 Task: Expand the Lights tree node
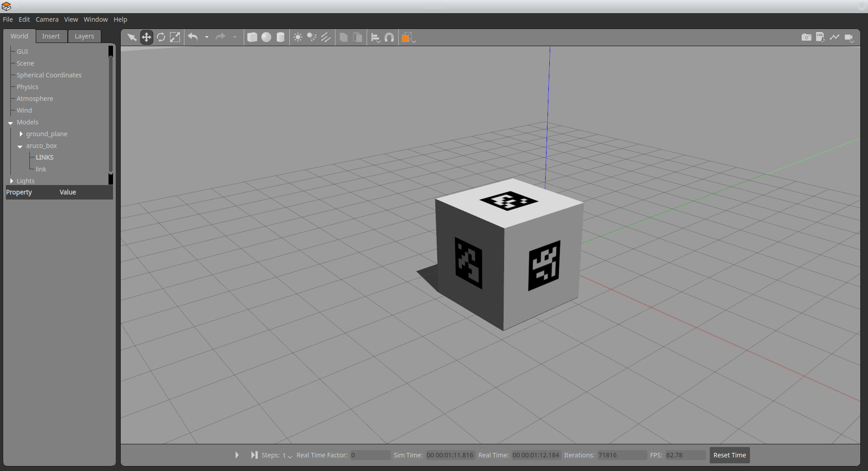pos(11,181)
